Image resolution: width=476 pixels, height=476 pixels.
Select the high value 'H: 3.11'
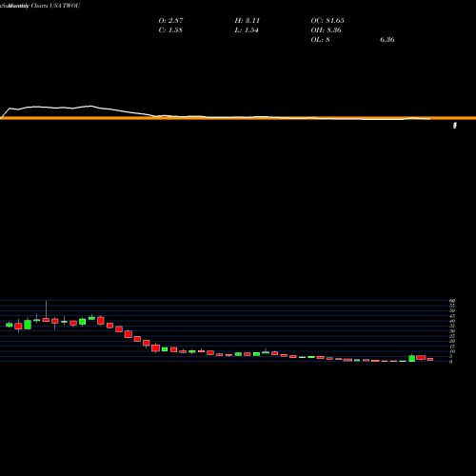tap(248, 21)
